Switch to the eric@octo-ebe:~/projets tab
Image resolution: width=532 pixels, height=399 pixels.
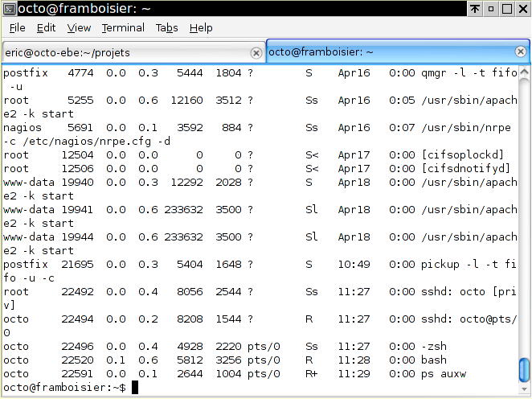point(121,52)
